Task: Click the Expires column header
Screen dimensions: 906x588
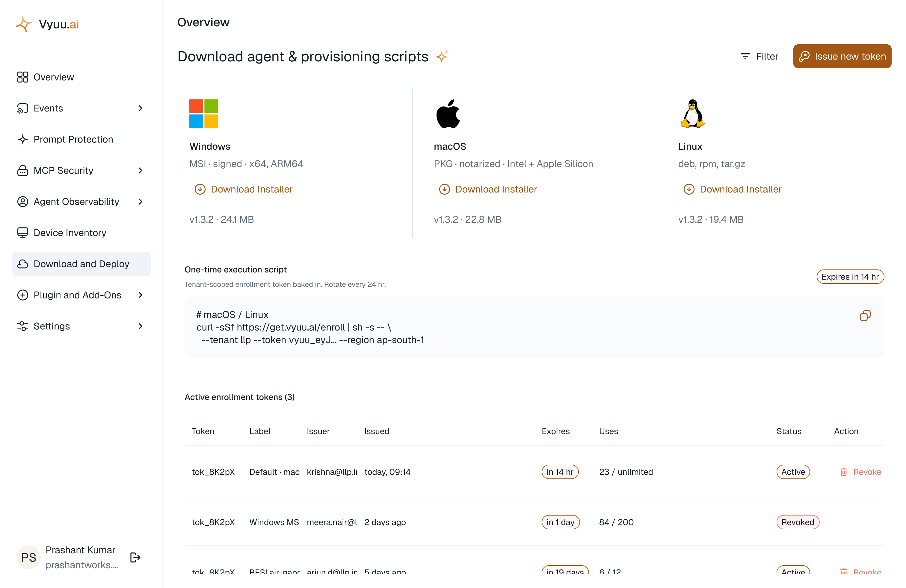Action: [555, 431]
